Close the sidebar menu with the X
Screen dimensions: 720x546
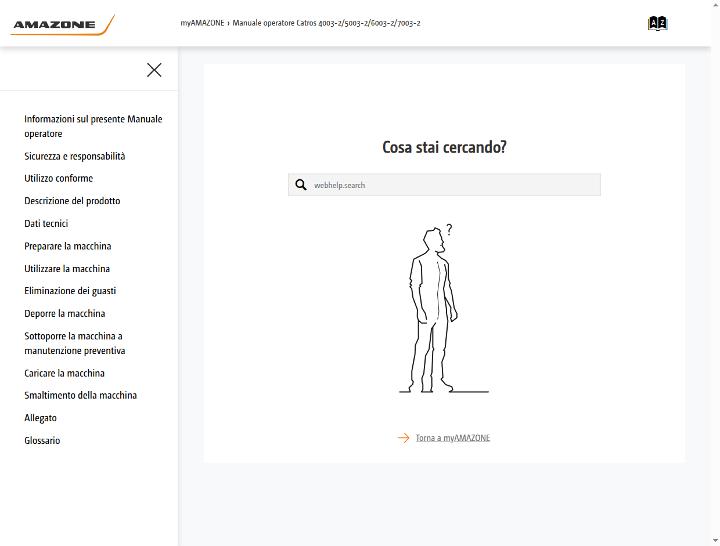click(154, 70)
